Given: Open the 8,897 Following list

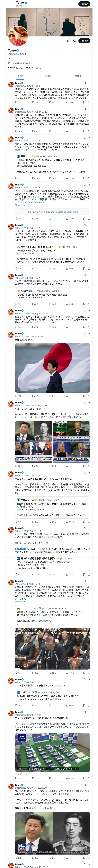Looking at the screenshot, I should (15, 68).
